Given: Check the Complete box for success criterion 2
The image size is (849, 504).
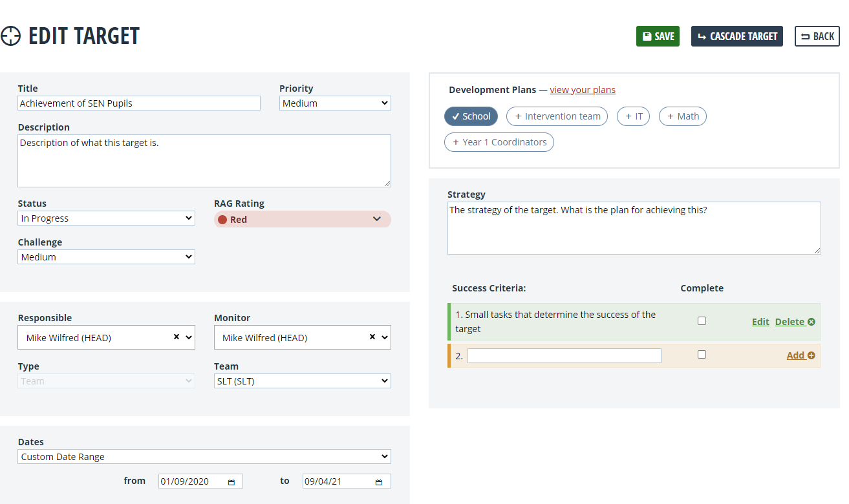Looking at the screenshot, I should click(702, 354).
